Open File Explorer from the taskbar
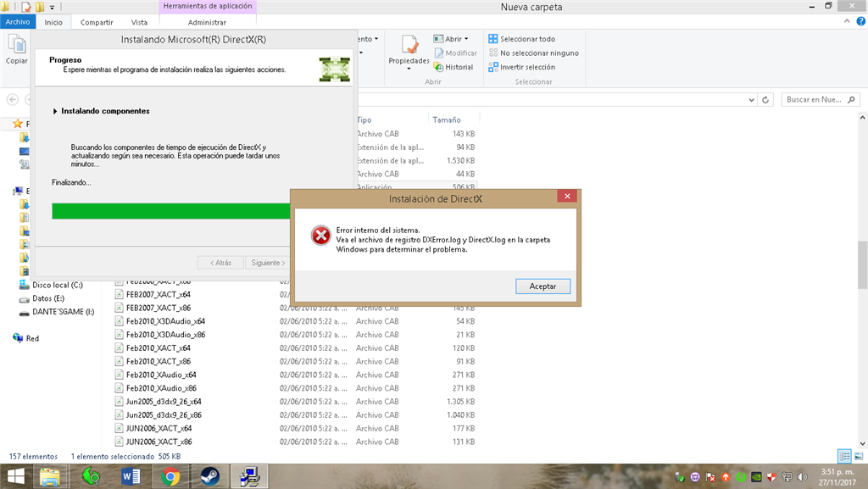The height and width of the screenshot is (489, 868). tap(49, 476)
